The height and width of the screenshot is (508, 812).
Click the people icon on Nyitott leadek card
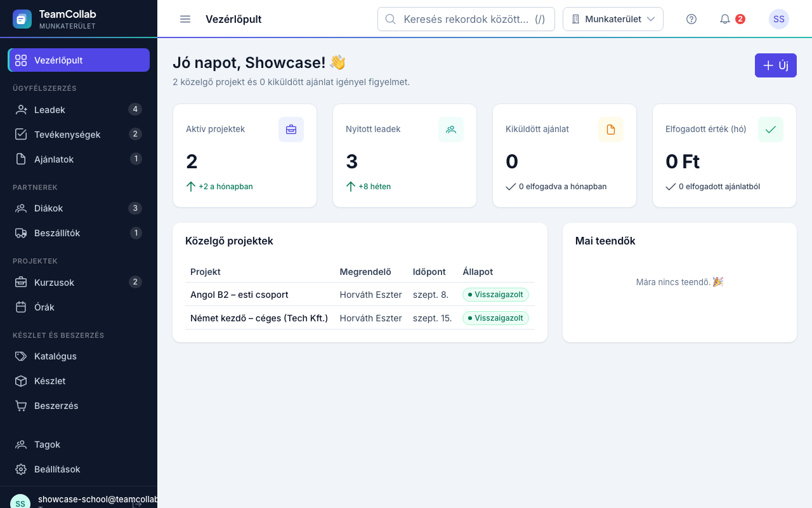451,130
